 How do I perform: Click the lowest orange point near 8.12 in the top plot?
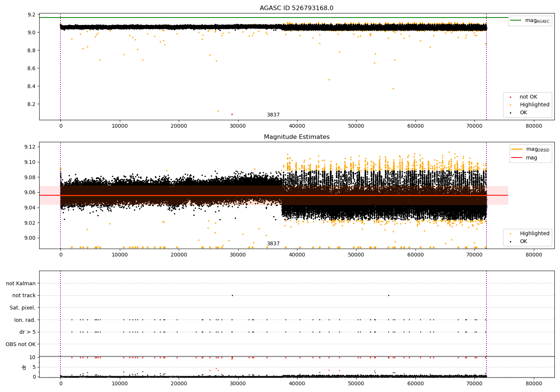point(218,111)
